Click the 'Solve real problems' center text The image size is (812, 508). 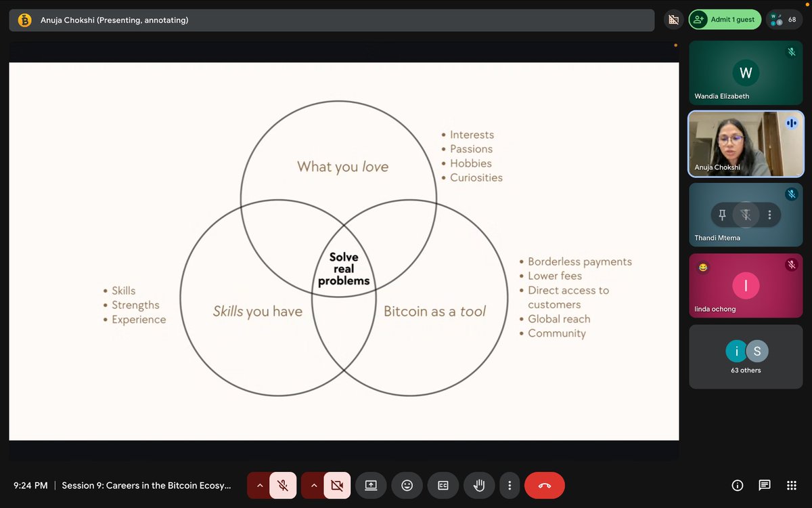pyautogui.click(x=344, y=269)
